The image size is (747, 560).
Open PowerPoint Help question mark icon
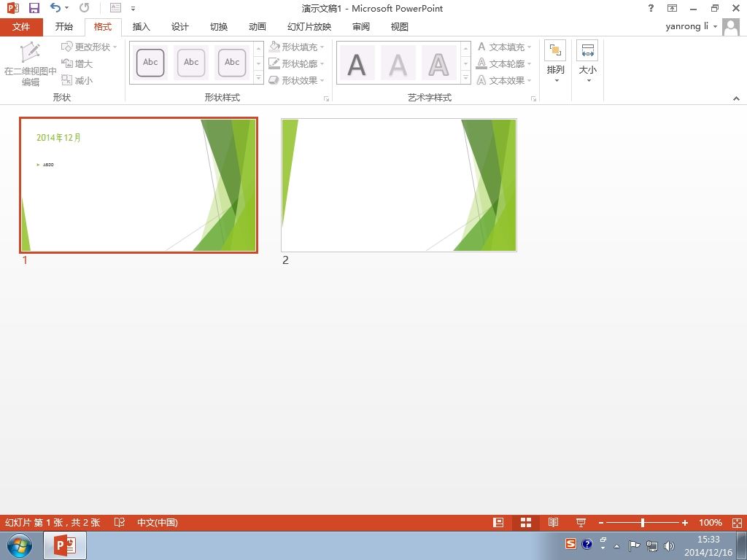(651, 8)
